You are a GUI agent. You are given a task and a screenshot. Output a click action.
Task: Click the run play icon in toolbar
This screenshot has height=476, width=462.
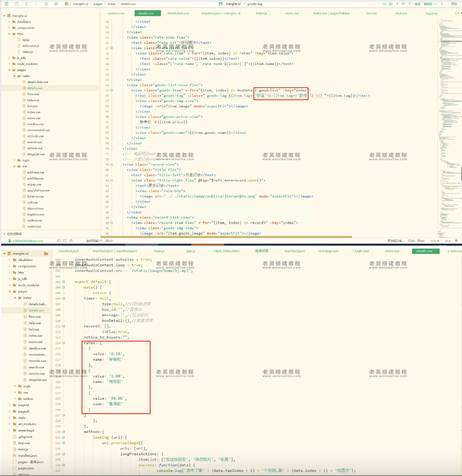[x=56, y=4]
